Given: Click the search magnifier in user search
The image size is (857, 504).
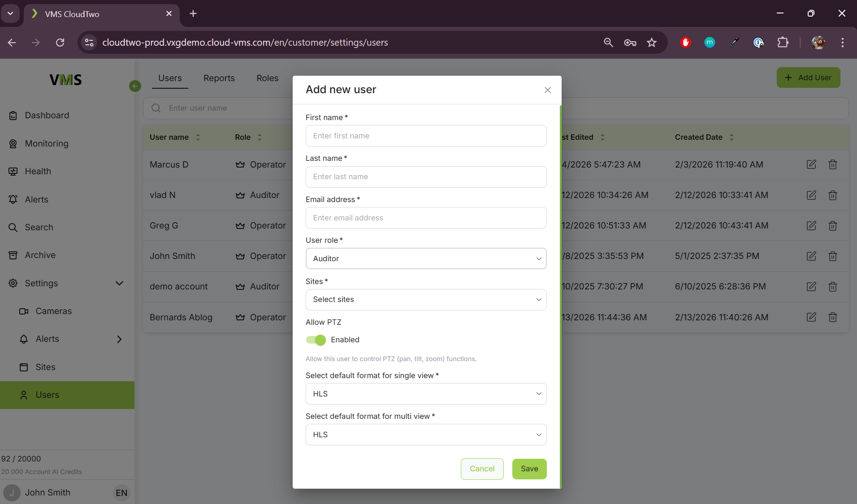Looking at the screenshot, I should pos(156,108).
